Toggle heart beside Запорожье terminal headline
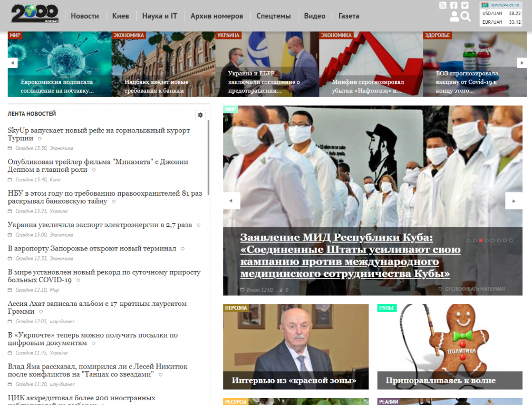Screen dimensions: 532x405 point(182,249)
